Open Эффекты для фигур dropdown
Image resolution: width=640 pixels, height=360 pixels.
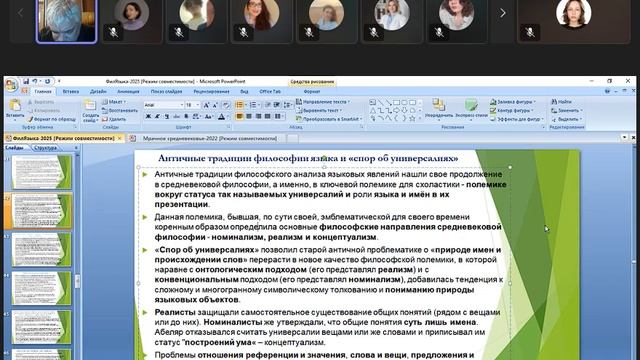tap(517, 119)
